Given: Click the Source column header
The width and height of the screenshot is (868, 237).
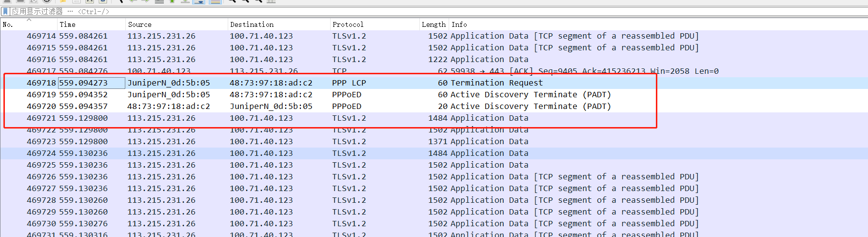Looking at the screenshot, I should point(139,24).
